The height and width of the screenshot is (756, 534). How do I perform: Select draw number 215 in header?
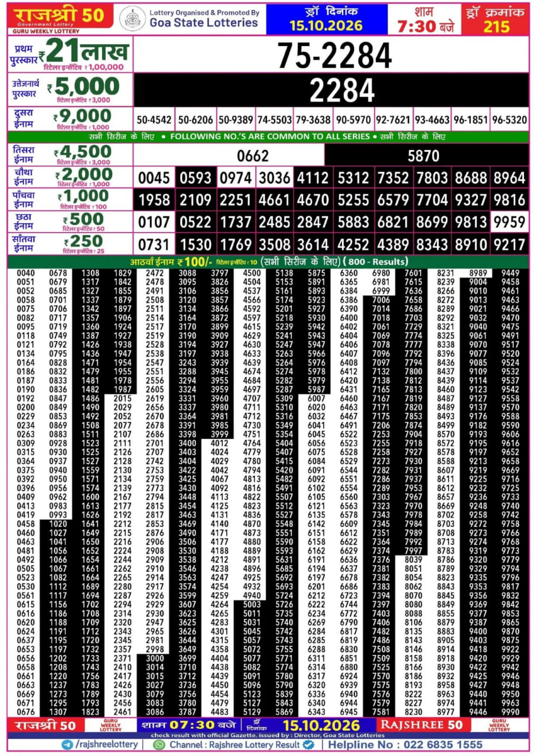pyautogui.click(x=496, y=26)
